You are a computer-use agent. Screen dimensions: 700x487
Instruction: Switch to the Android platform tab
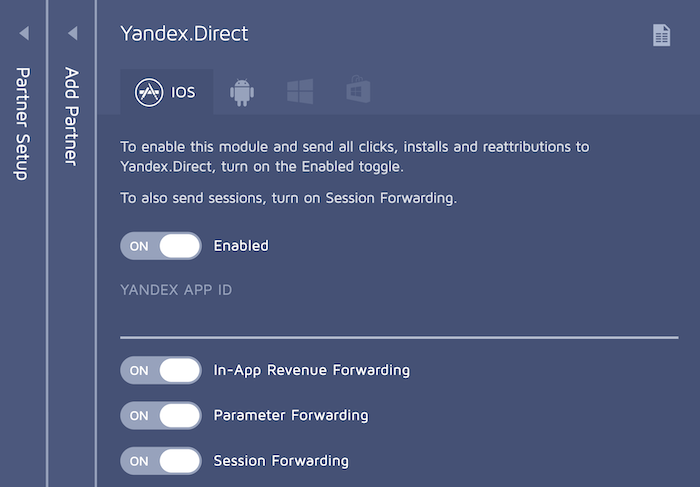click(241, 93)
